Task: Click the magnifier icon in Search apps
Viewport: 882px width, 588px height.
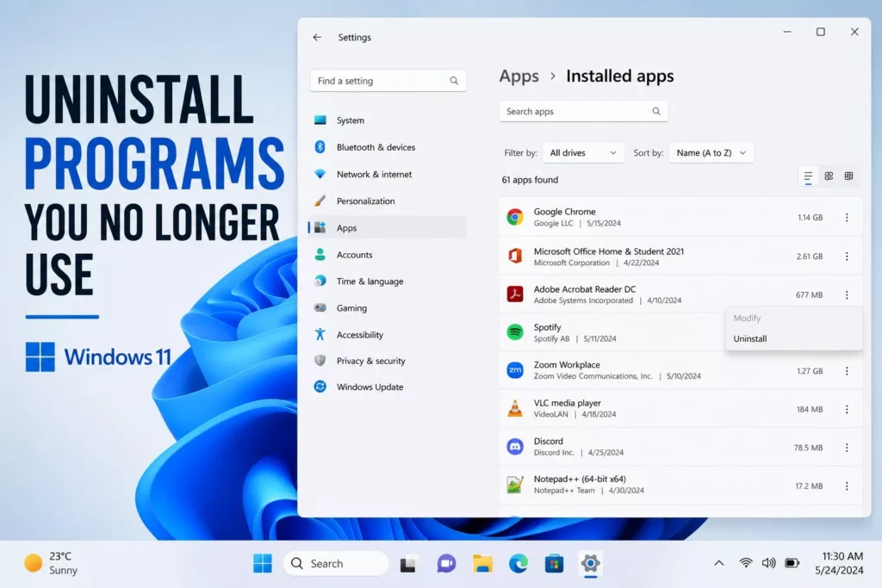Action: [x=655, y=111]
